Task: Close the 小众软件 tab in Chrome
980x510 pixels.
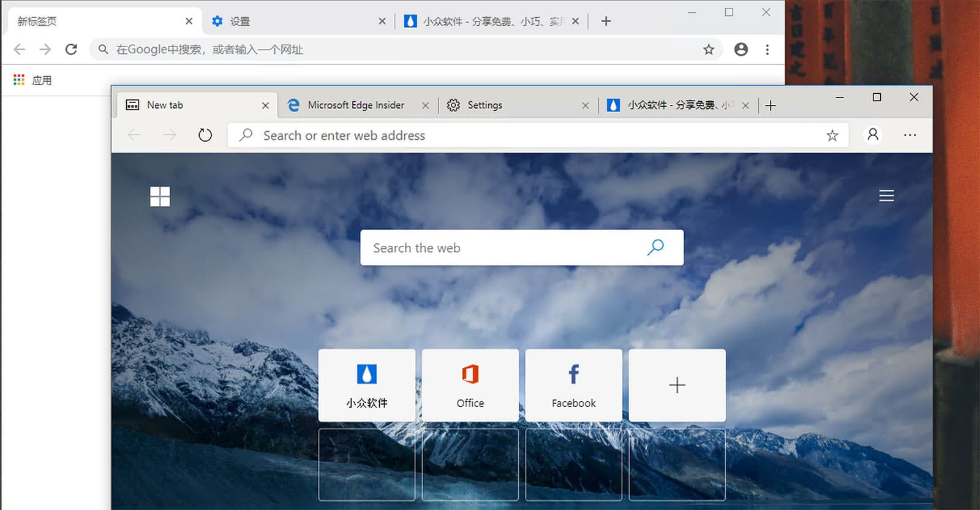Action: [x=575, y=21]
